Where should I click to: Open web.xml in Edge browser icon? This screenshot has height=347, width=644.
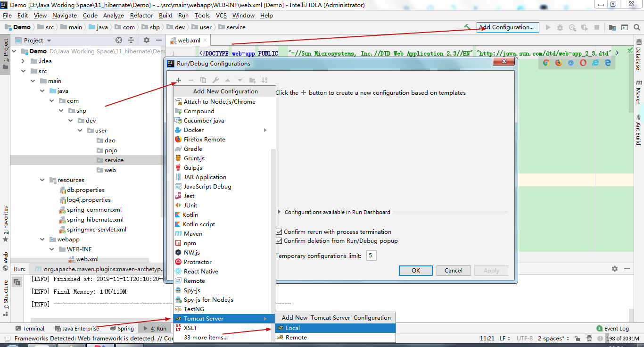point(608,62)
